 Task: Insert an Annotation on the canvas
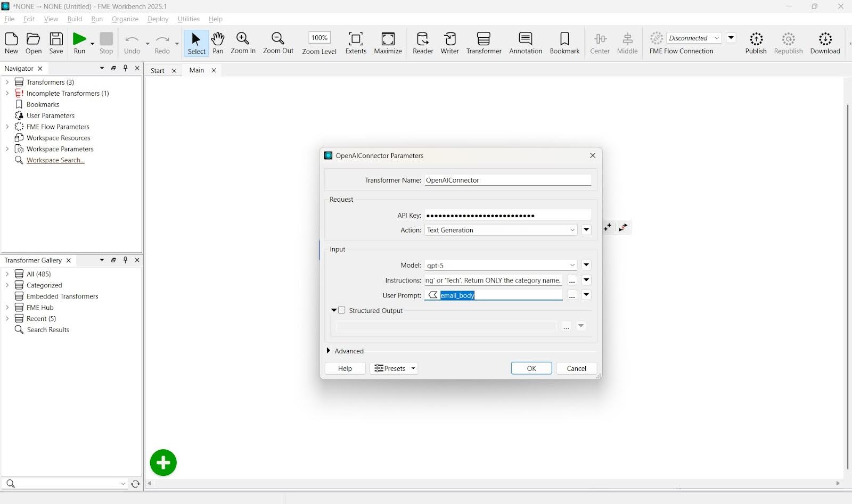pyautogui.click(x=525, y=43)
